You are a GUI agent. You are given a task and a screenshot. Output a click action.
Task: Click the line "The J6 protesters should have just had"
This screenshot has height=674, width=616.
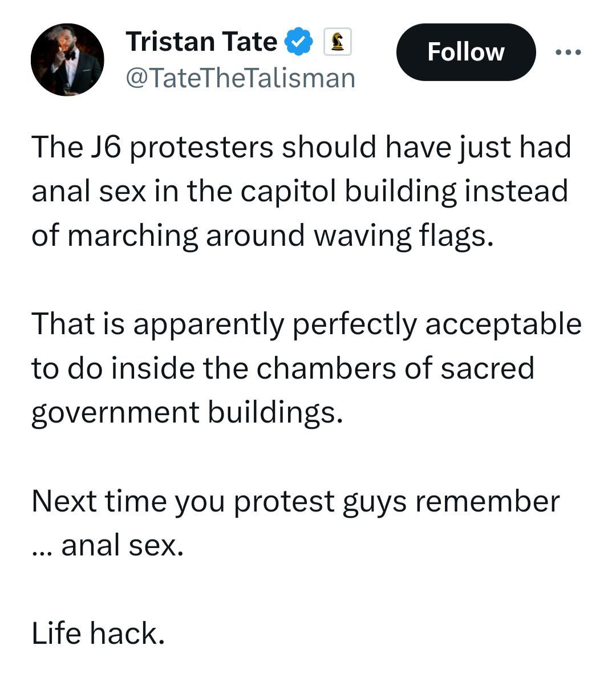click(x=301, y=147)
